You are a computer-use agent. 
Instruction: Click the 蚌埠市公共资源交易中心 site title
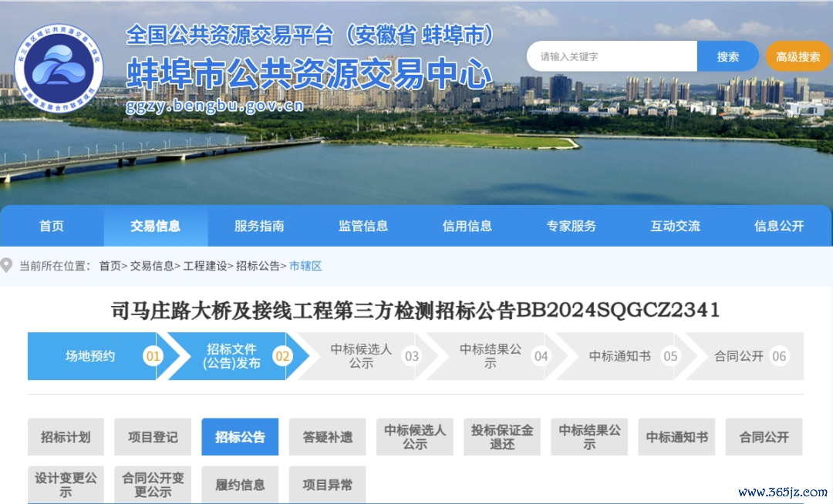(x=309, y=74)
